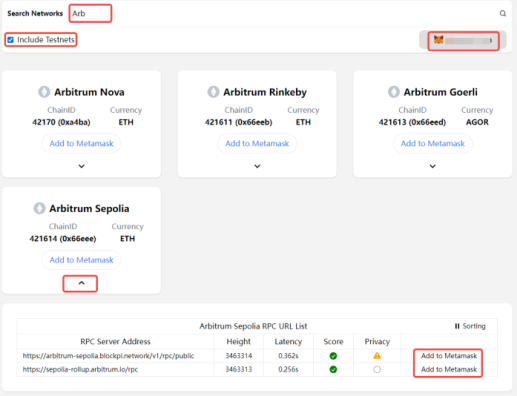The height and width of the screenshot is (396, 517).
Task: Click the Score column header
Action: click(333, 342)
